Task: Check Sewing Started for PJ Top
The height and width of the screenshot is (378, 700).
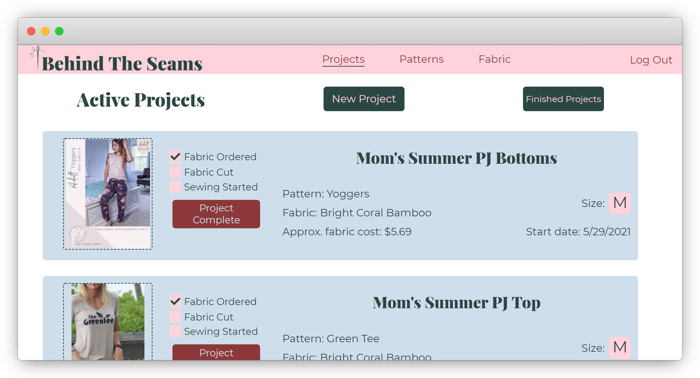Action: pos(175,331)
